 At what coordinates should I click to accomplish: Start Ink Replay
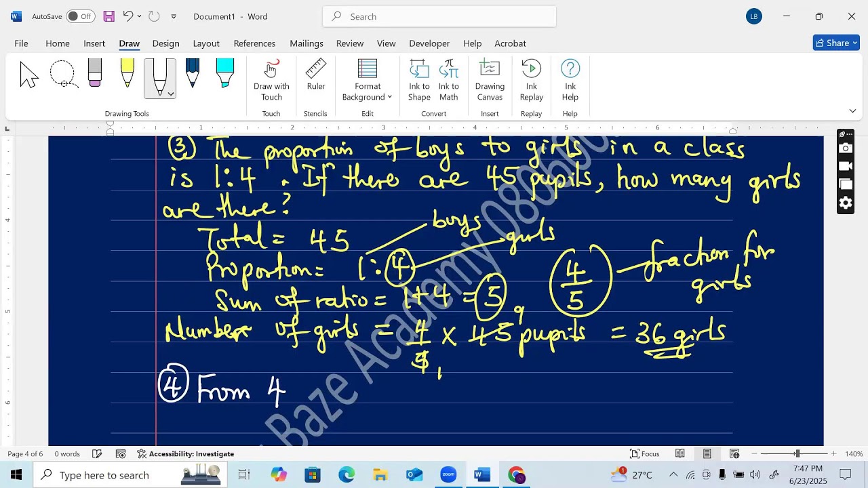pyautogui.click(x=532, y=81)
